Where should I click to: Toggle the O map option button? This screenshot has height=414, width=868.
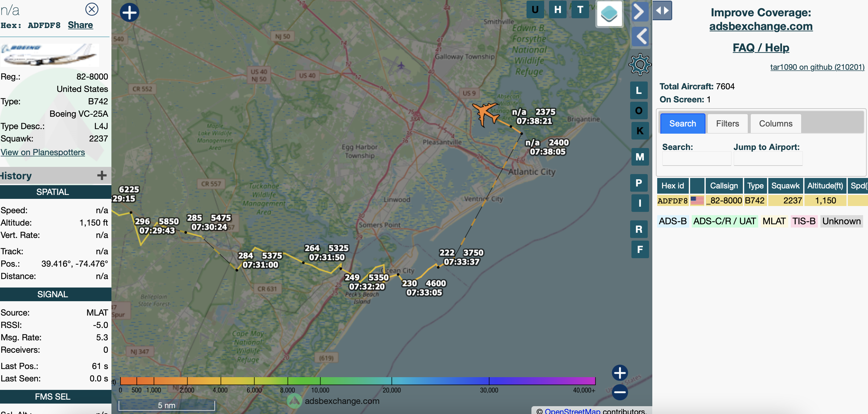coord(639,111)
